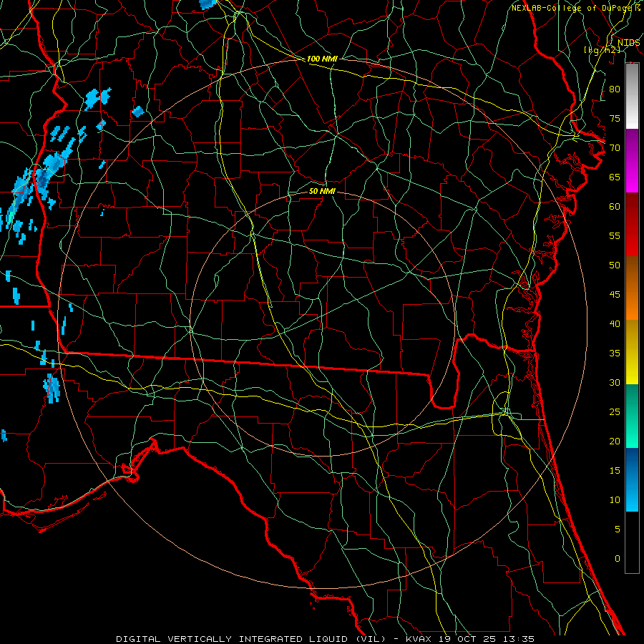Click the scale value 70
Screen dimensions: 644x644
pos(615,148)
